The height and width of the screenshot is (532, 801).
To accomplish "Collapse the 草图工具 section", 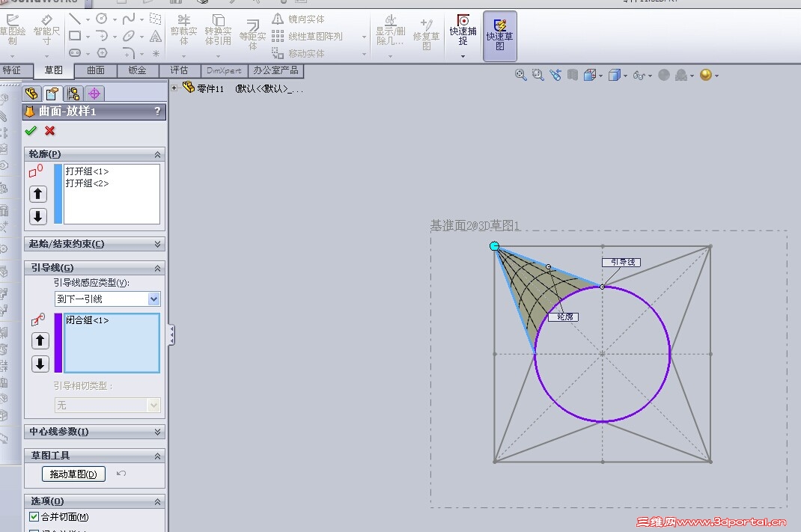I will pos(157,456).
